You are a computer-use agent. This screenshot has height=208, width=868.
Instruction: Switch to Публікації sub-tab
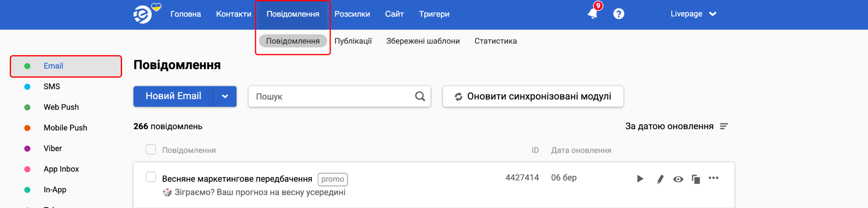(x=353, y=41)
